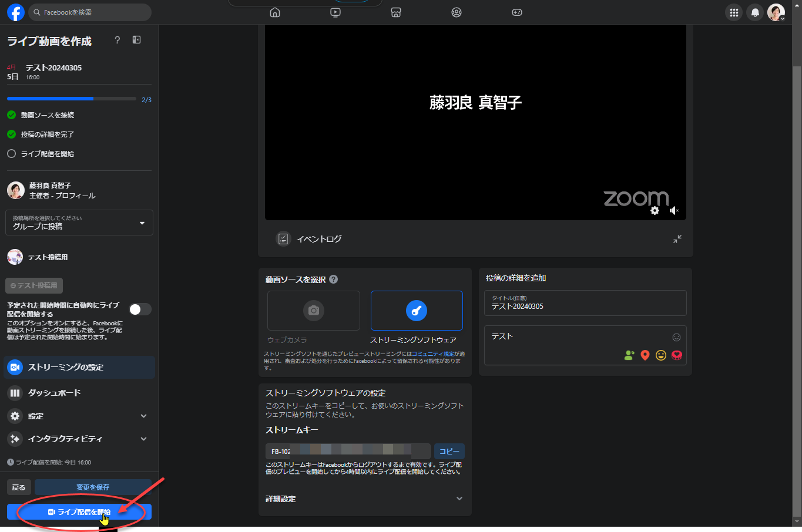Open the ダッシュボード menu item
Image resolution: width=802 pixels, height=532 pixels.
click(x=79, y=393)
